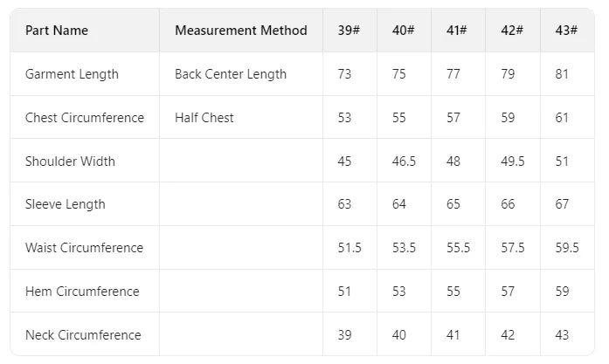
Task: Click the Hem Circumference row label
Action: click(x=82, y=291)
